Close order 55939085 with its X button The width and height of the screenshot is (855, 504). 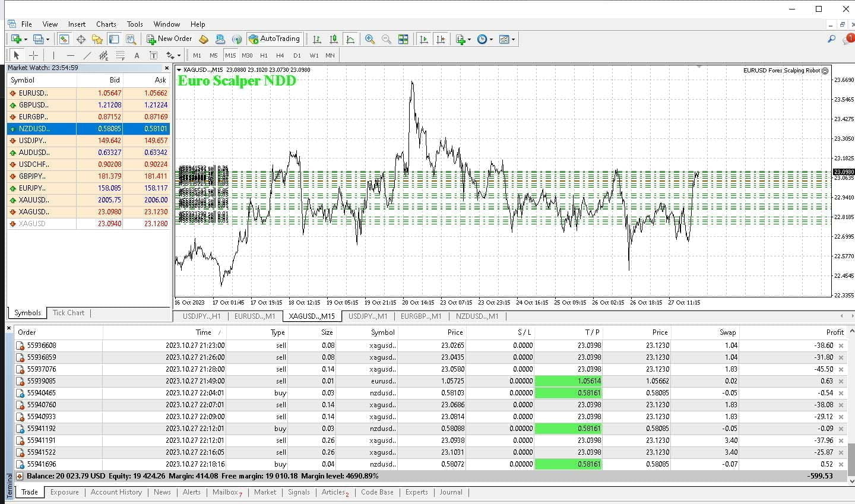(x=841, y=381)
